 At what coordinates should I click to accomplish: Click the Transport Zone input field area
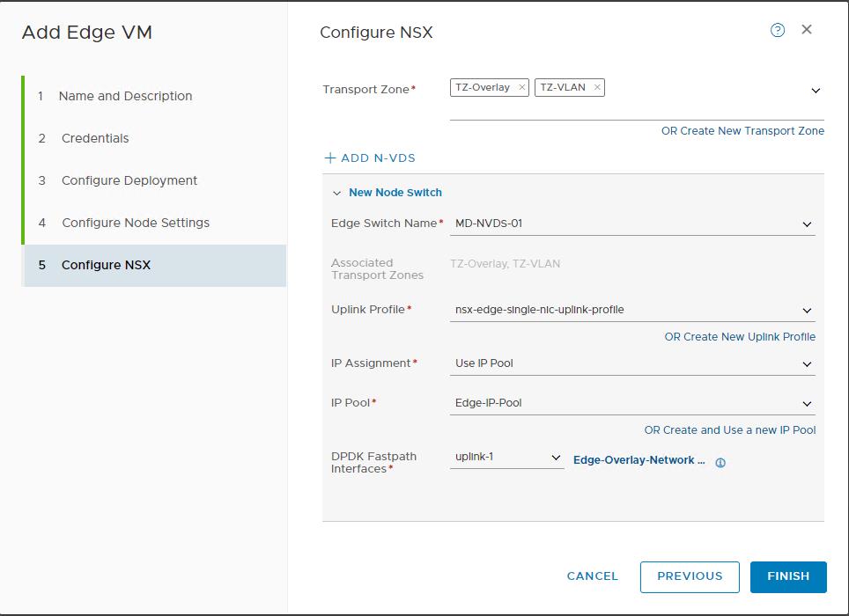(637, 99)
